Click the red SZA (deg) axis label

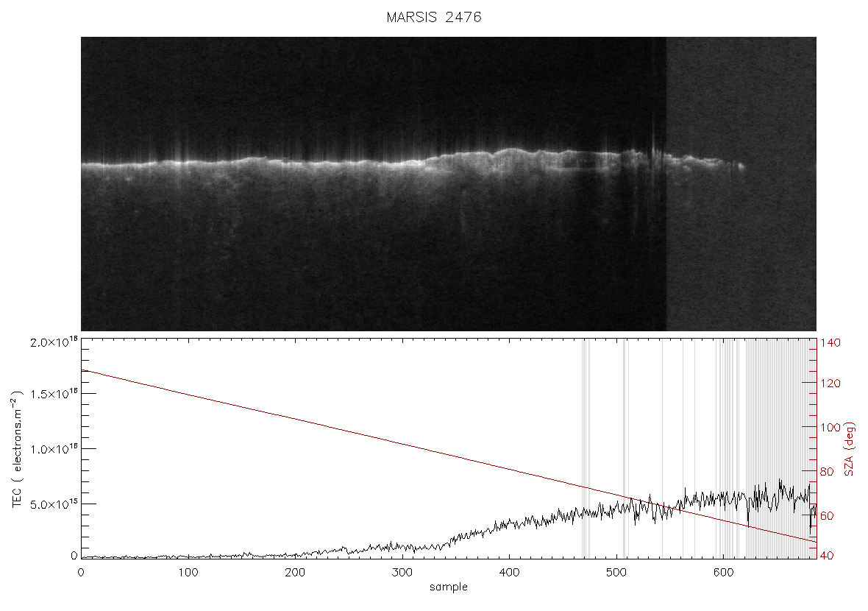[850, 449]
